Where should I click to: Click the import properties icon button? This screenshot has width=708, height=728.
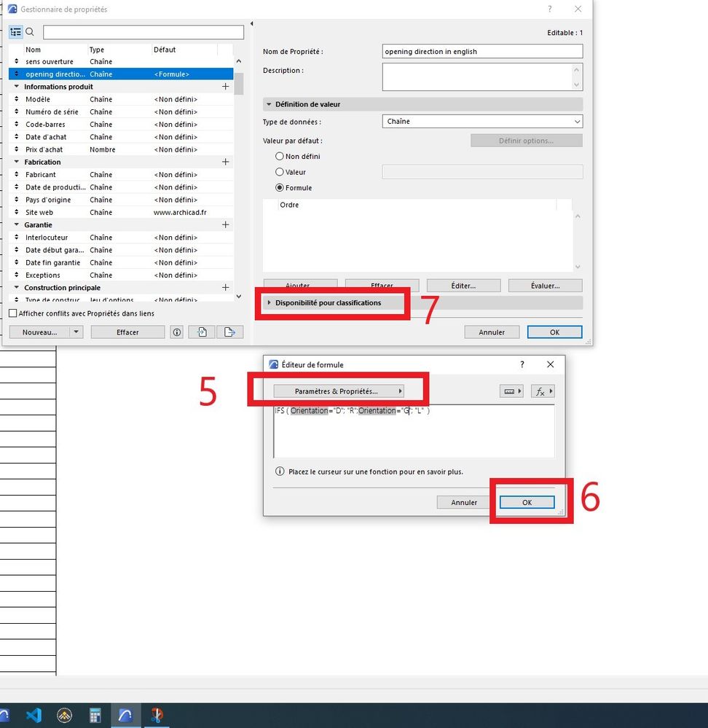202,332
